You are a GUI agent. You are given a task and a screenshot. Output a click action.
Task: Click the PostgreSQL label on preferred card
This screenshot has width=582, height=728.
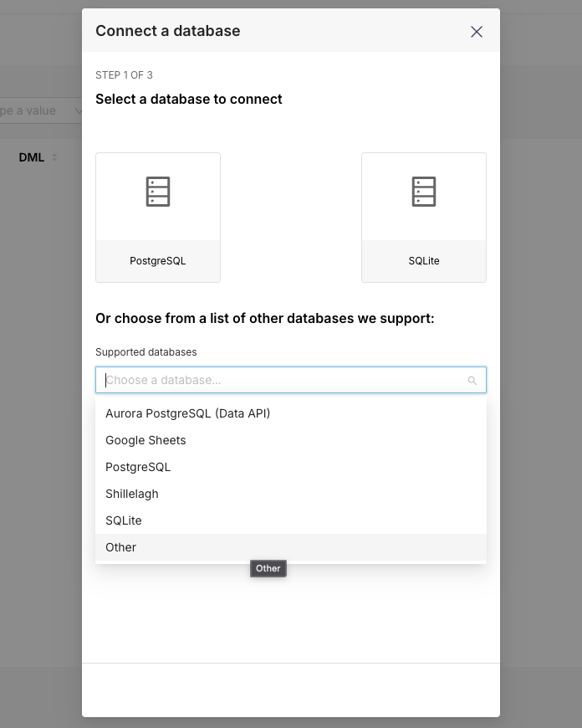[x=158, y=261]
